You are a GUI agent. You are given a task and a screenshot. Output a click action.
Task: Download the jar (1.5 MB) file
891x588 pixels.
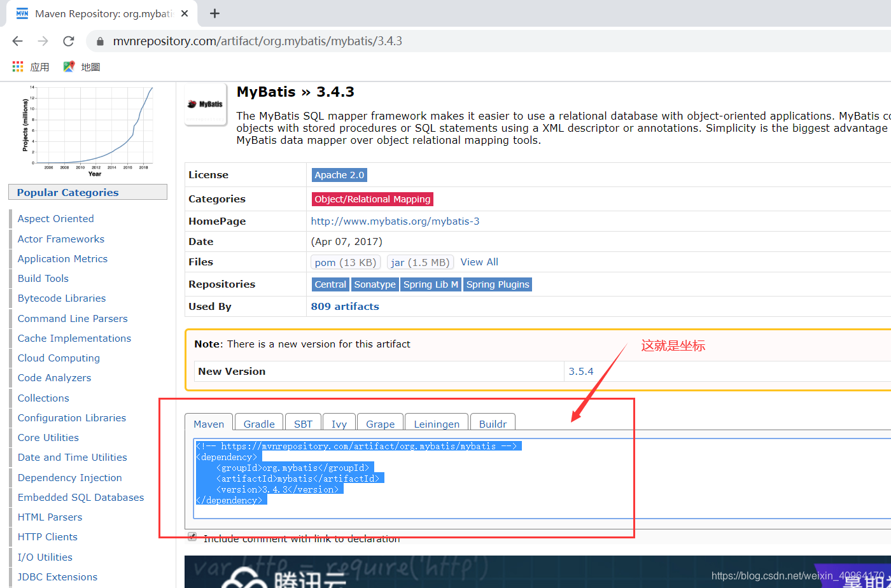[x=420, y=262]
